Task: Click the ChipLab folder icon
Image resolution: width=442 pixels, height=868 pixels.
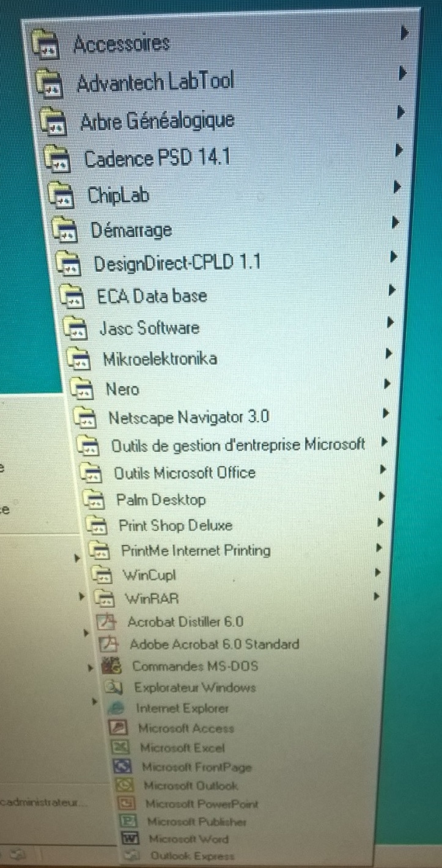Action: pyautogui.click(x=62, y=194)
